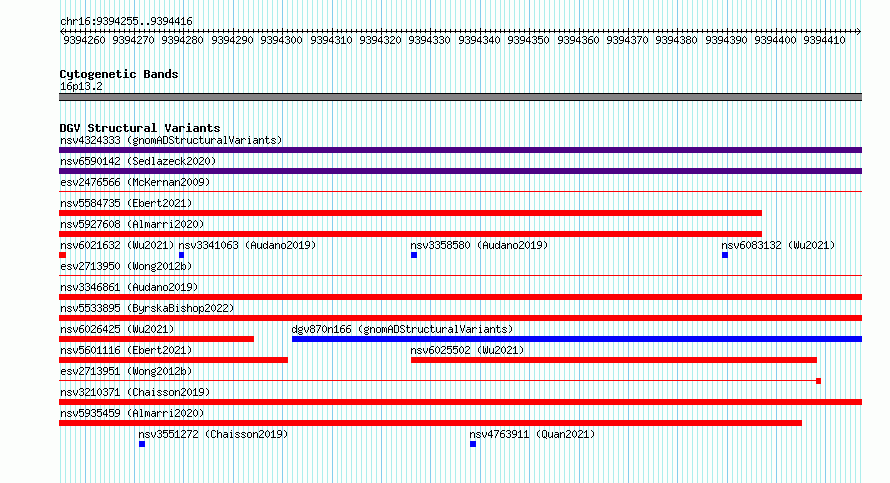Click the blue nsv3551272 square marker
Viewport: 890px width, 483px height.
[x=142, y=444]
